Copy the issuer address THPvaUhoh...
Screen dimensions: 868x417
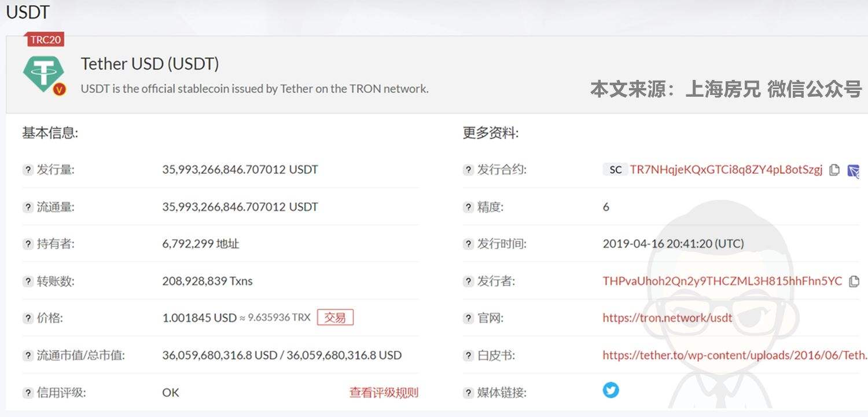click(x=854, y=281)
